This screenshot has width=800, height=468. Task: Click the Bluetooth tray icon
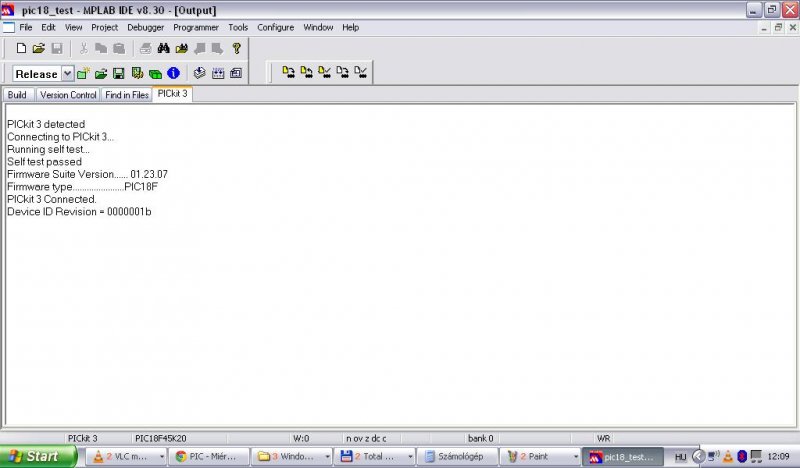[742, 456]
